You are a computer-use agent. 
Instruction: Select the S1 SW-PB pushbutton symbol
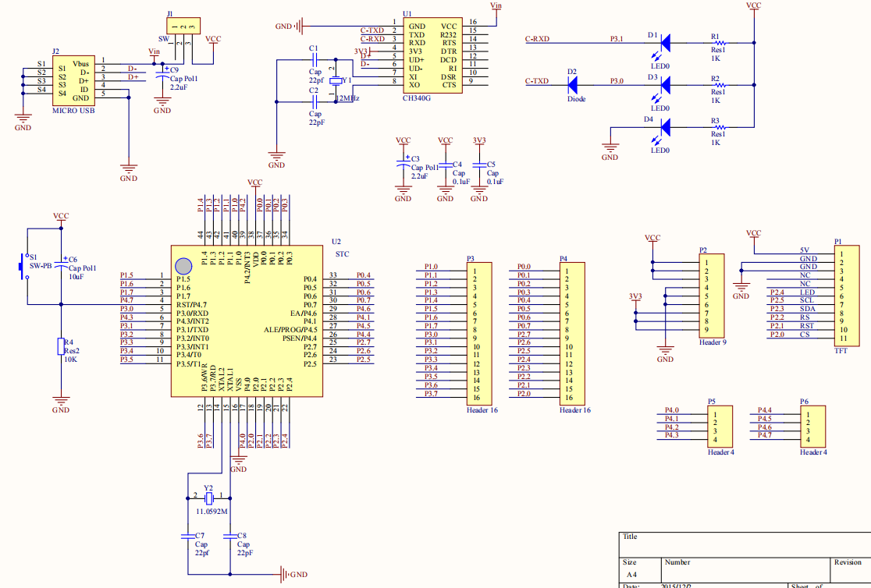(x=24, y=266)
